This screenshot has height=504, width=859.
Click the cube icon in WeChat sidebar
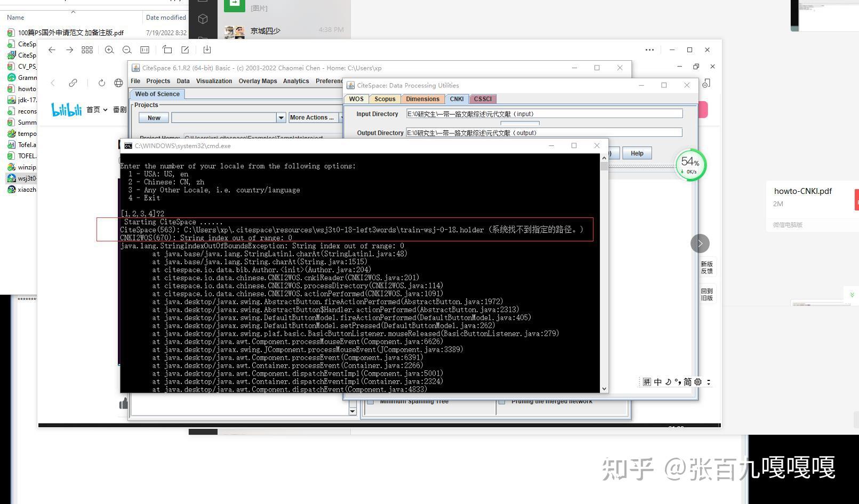(x=203, y=19)
